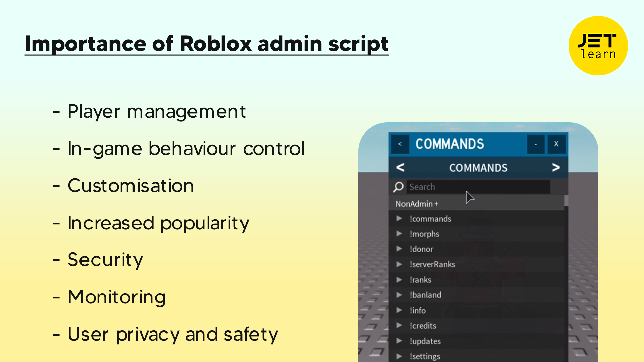Click the right navigation arrow on COMMANDS header
This screenshot has width=644, height=362.
[556, 167]
